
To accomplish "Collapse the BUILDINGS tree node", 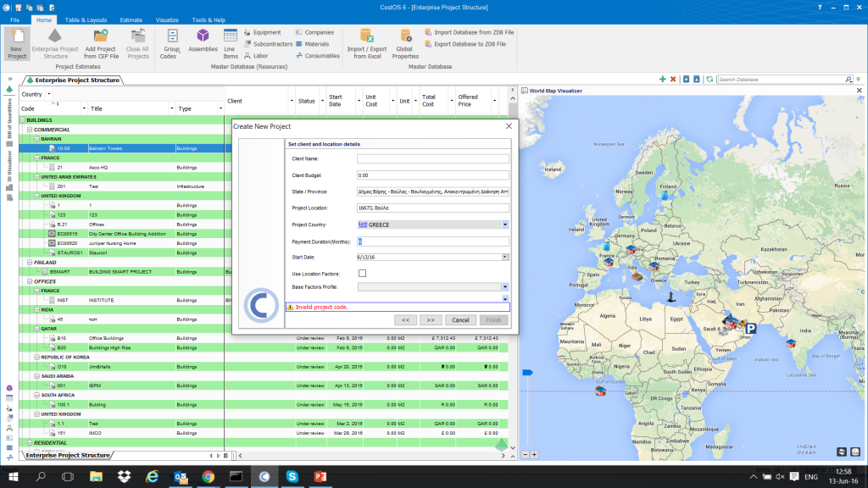I will [x=23, y=120].
